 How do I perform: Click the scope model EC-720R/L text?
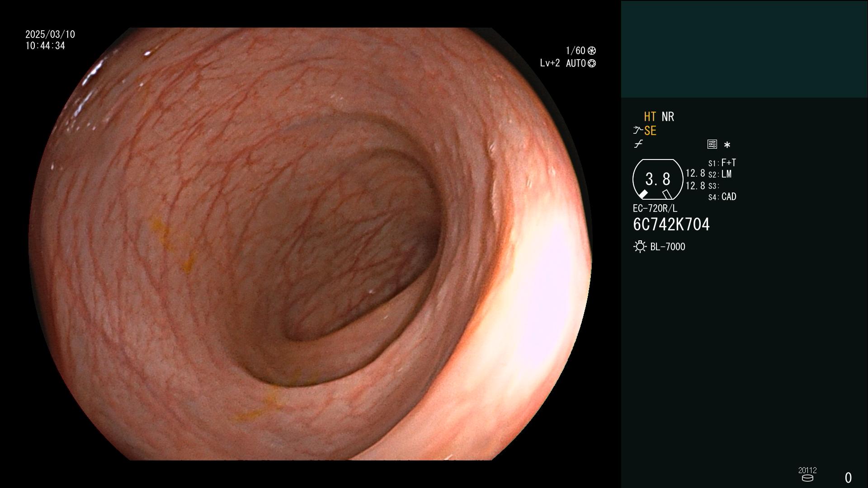655,208
